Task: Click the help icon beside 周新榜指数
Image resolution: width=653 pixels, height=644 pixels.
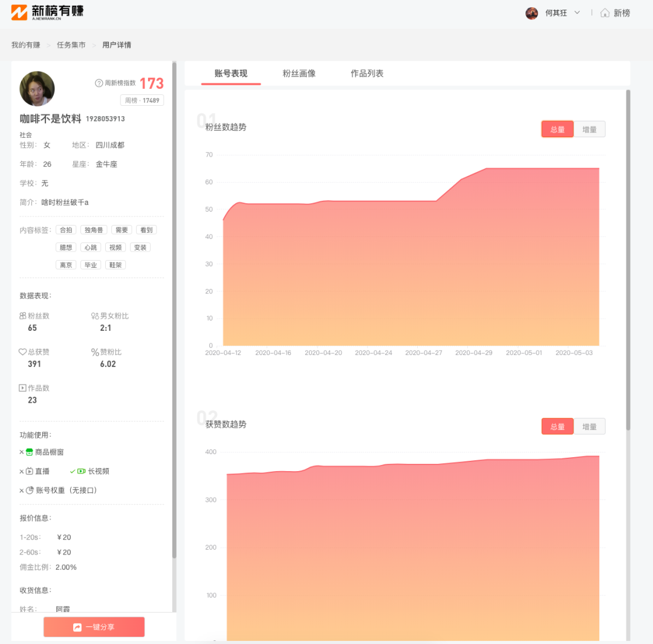Action: click(99, 83)
